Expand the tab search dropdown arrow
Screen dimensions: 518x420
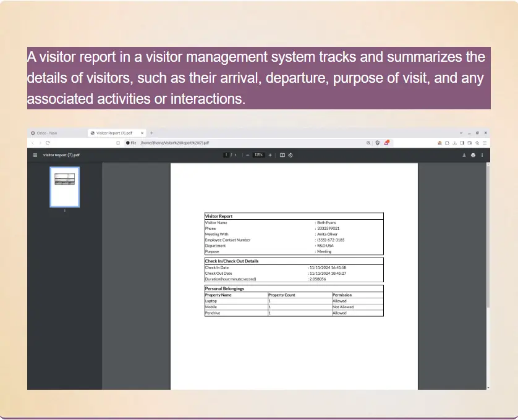(x=461, y=133)
